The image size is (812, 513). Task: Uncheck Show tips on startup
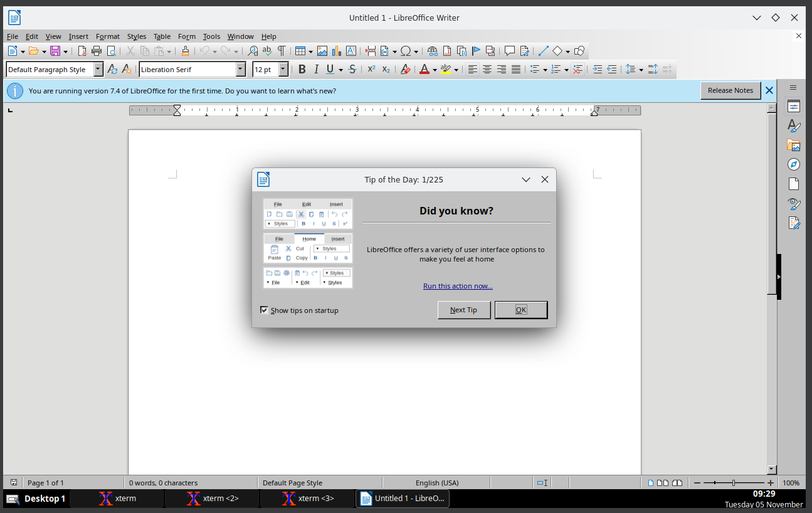(x=264, y=310)
